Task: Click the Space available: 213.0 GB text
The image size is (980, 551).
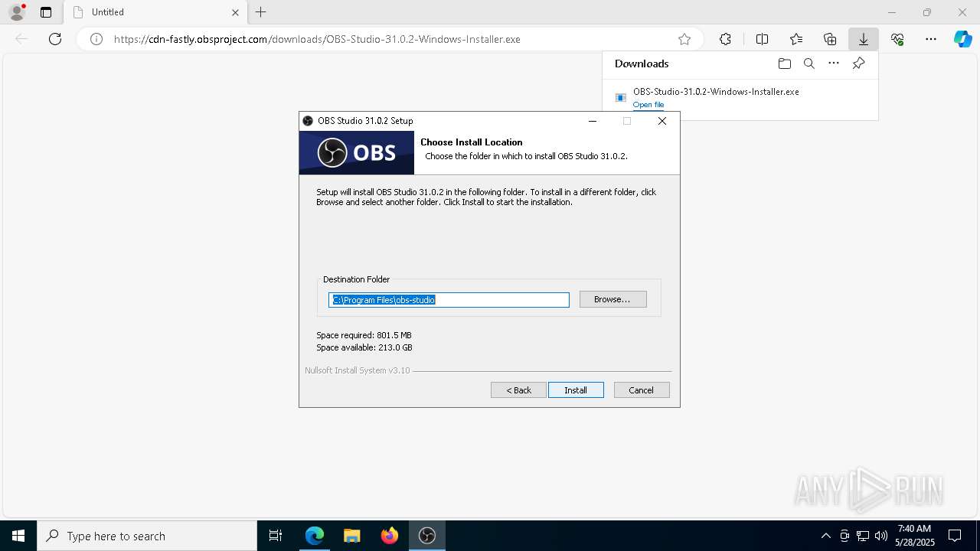Action: pyautogui.click(x=364, y=347)
